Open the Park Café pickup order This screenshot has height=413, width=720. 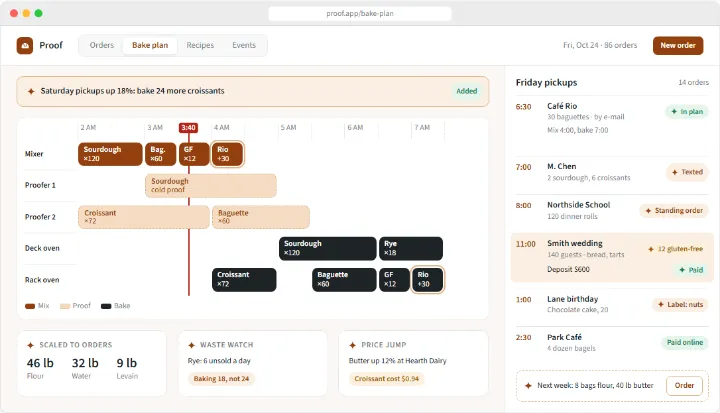tap(612, 342)
